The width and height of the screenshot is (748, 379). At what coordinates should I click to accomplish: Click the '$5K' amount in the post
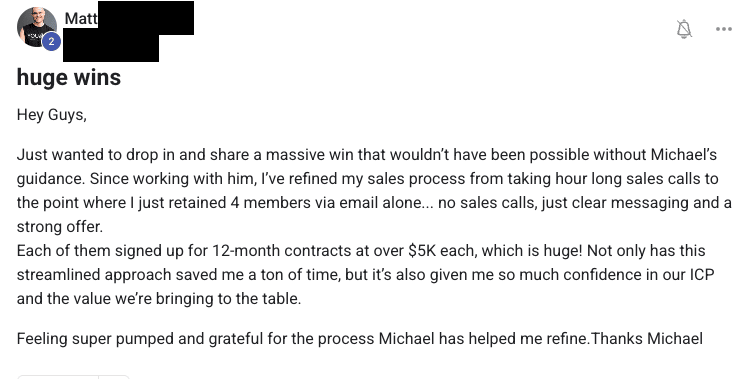coord(422,251)
